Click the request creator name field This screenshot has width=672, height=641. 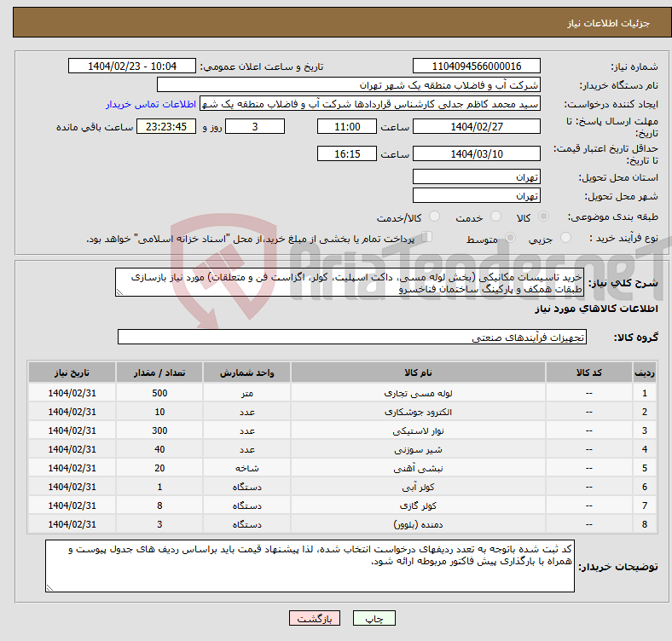pyautogui.click(x=370, y=104)
